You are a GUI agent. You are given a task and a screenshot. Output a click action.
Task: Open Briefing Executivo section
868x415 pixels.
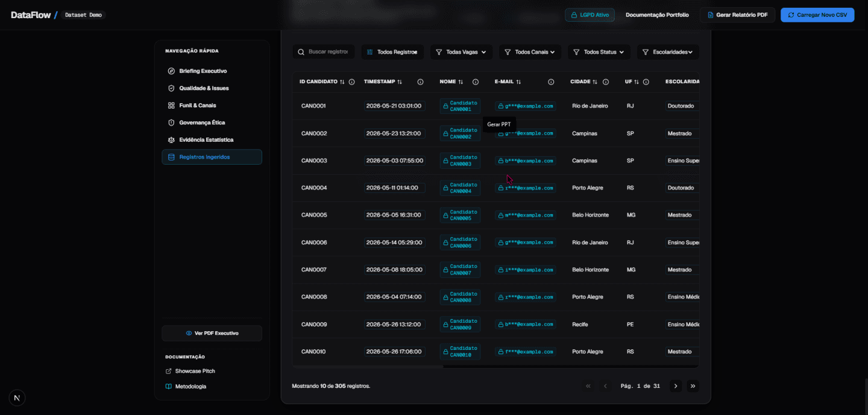click(212, 71)
